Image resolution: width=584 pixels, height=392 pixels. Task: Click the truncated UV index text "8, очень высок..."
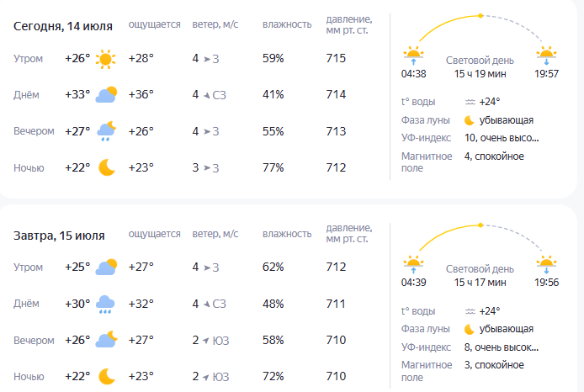tap(502, 347)
